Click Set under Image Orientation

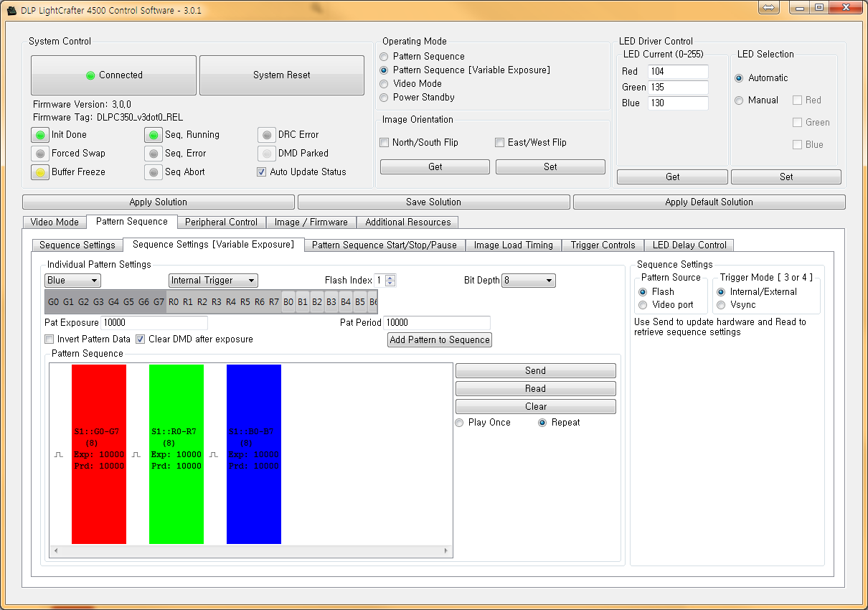(550, 167)
